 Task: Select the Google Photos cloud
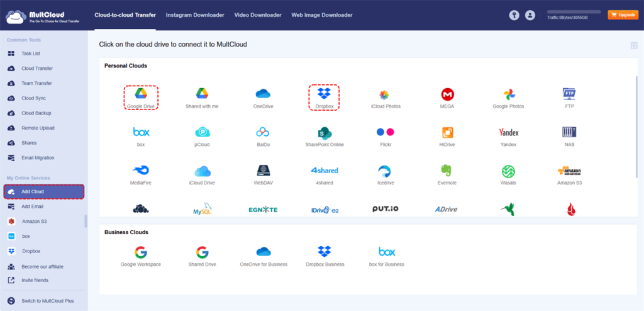pyautogui.click(x=508, y=98)
